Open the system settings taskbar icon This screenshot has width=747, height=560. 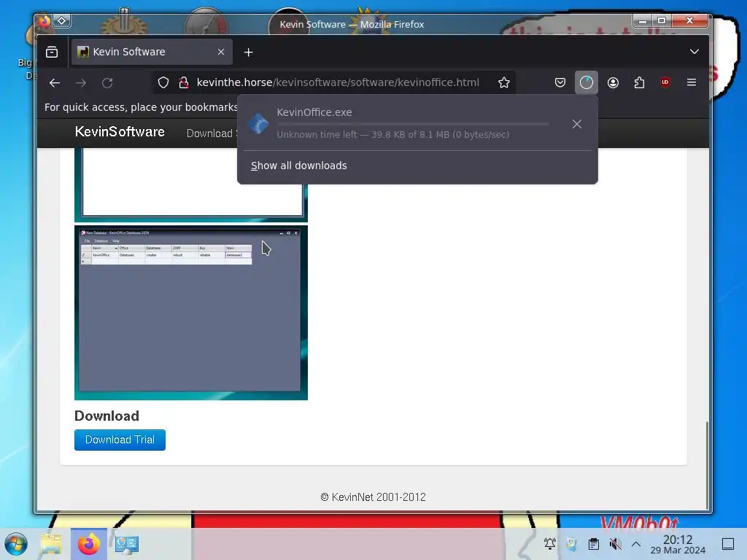pyautogui.click(x=127, y=544)
